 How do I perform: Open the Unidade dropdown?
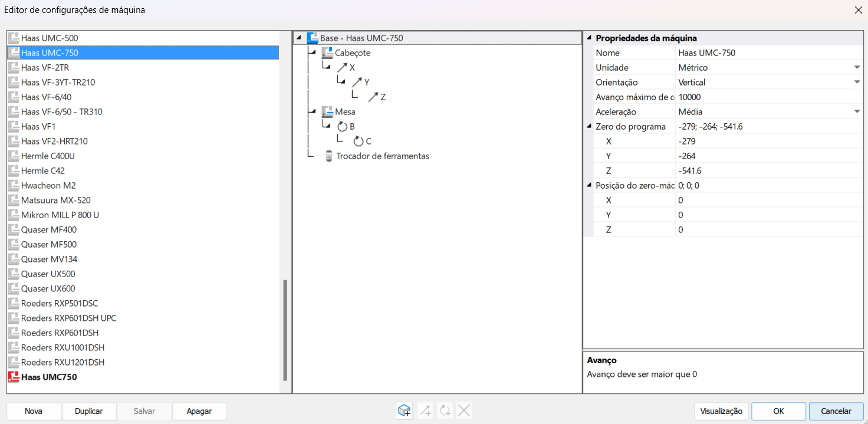pos(857,67)
